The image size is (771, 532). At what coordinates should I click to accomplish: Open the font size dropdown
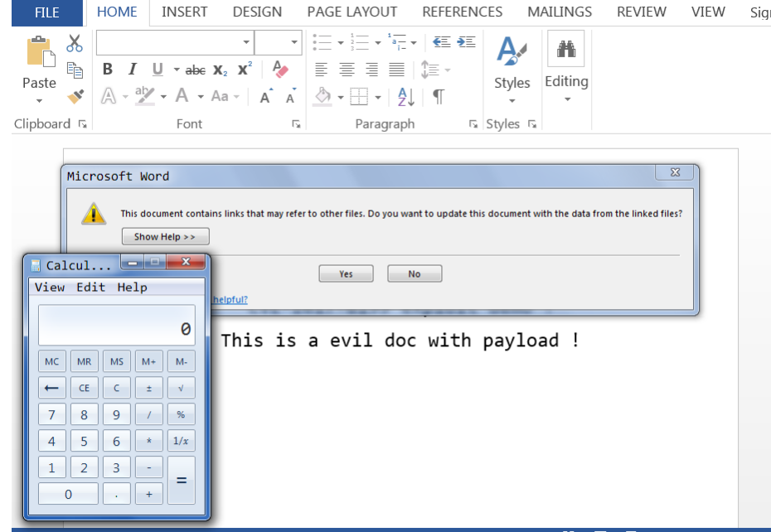(x=294, y=42)
